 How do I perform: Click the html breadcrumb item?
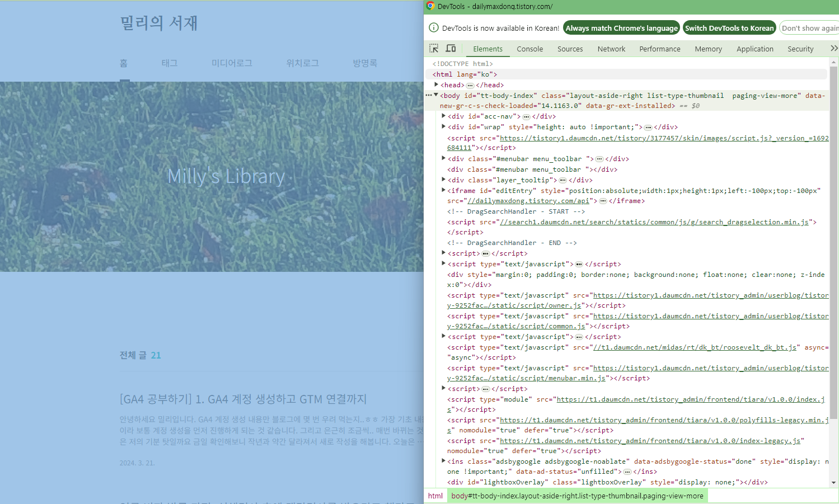coord(435,496)
